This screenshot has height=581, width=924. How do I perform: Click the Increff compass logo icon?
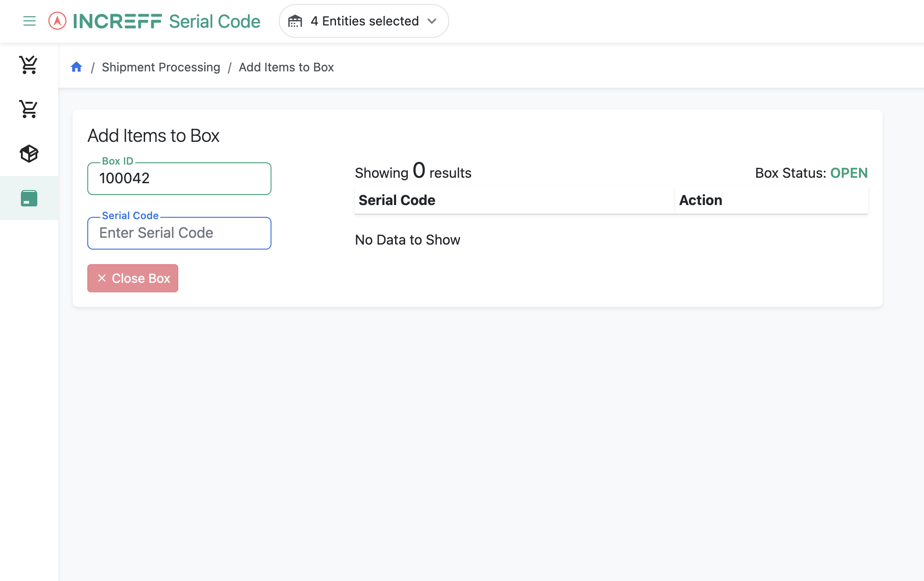tap(57, 21)
